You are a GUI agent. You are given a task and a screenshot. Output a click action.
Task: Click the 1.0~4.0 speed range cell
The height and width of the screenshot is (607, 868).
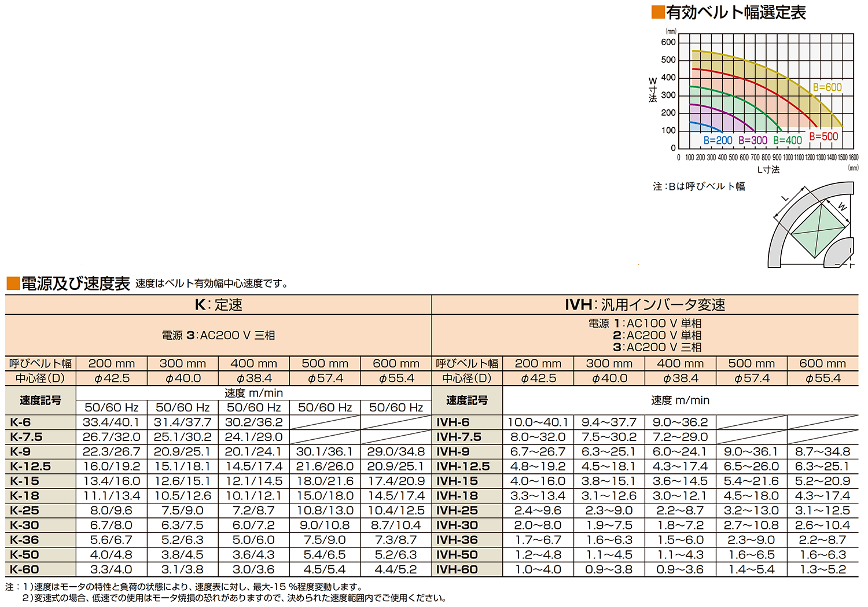click(x=538, y=569)
